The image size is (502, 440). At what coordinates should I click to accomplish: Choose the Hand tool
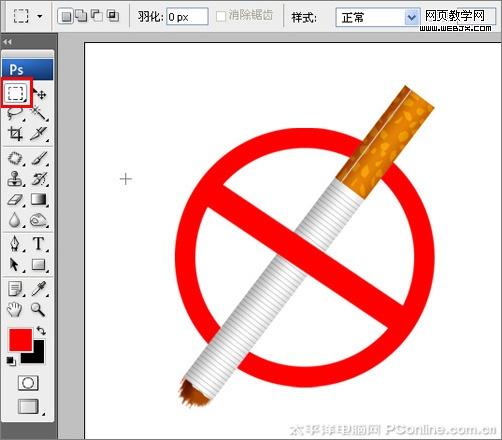(x=15, y=309)
